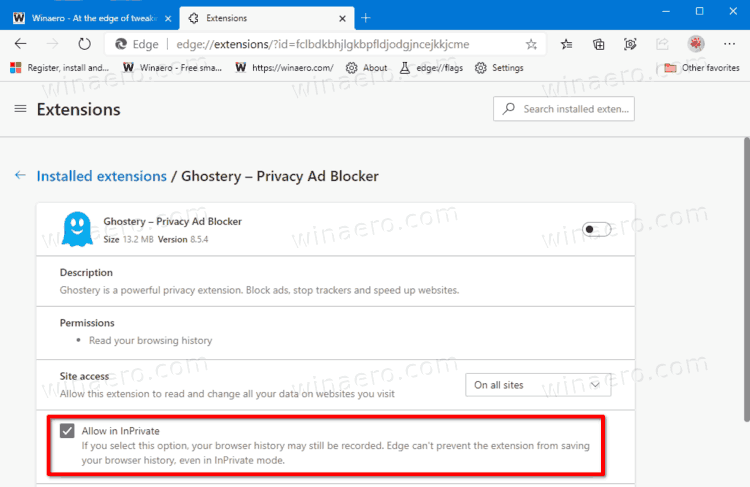The image size is (750, 487).
Task: Click the address bar URL
Action: [323, 44]
